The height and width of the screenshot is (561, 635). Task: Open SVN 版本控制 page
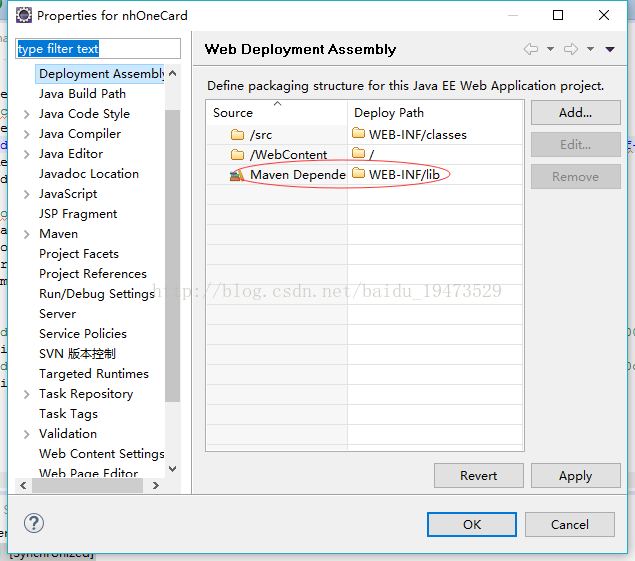[x=77, y=354]
